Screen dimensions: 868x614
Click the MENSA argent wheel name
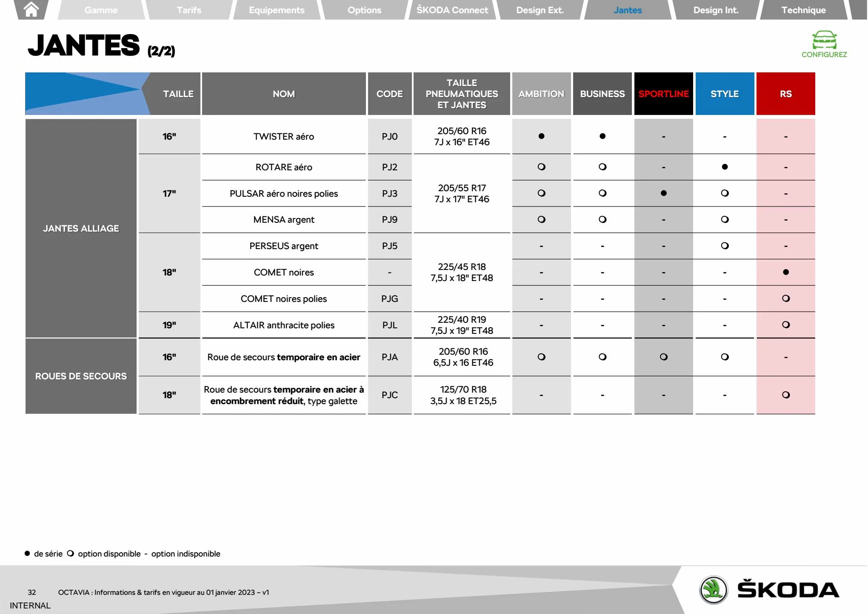tap(284, 220)
